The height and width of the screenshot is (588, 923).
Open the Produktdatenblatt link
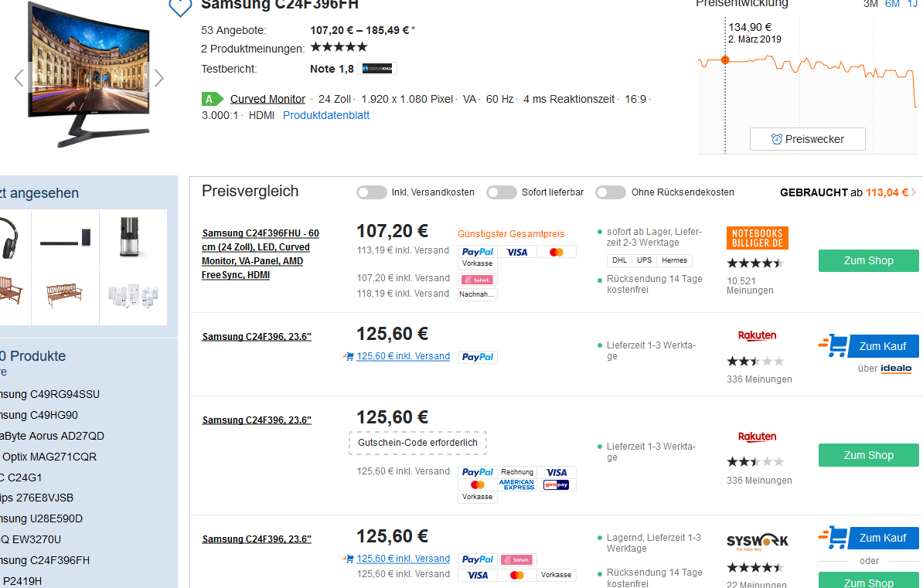pyautogui.click(x=326, y=115)
